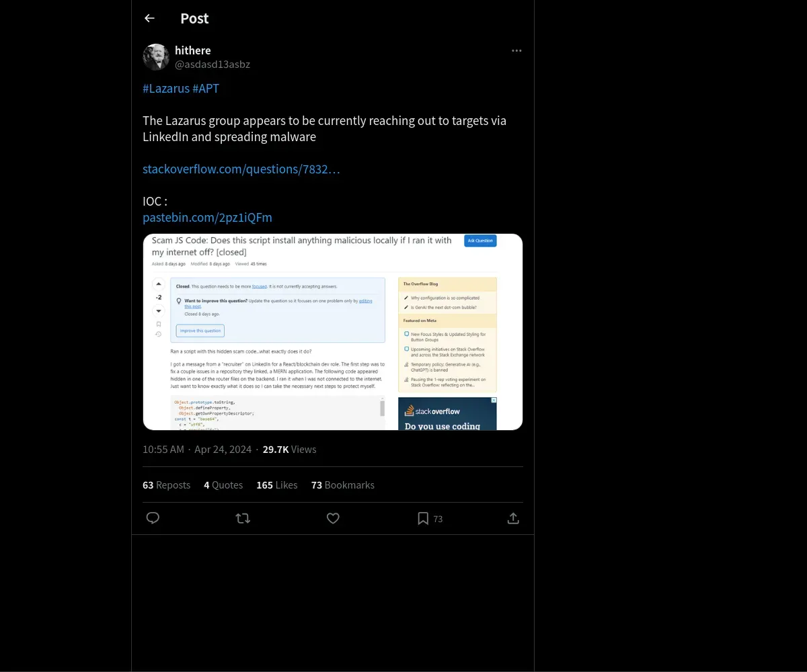This screenshot has width=807, height=672.
Task: Open the pastebin.com IOC link
Action: click(x=207, y=217)
